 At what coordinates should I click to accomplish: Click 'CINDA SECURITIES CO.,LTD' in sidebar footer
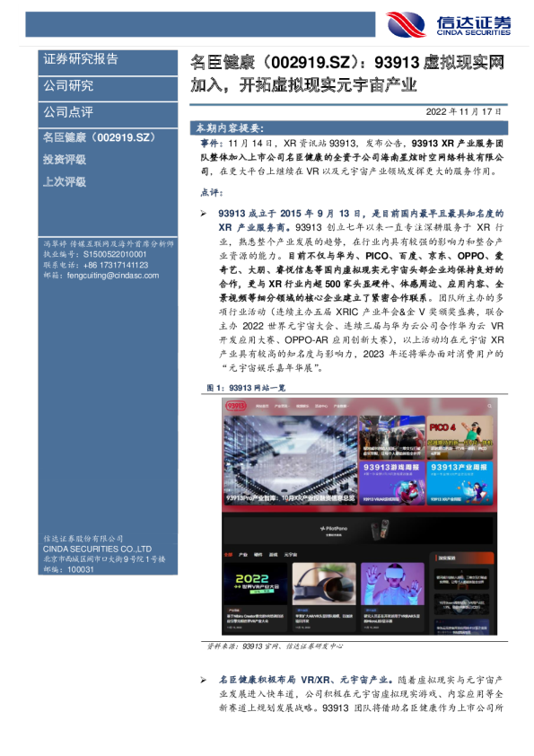click(x=97, y=549)
